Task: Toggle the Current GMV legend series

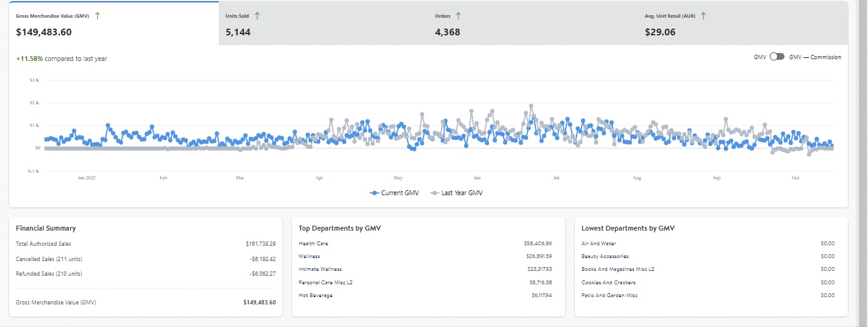Action: pyautogui.click(x=394, y=193)
